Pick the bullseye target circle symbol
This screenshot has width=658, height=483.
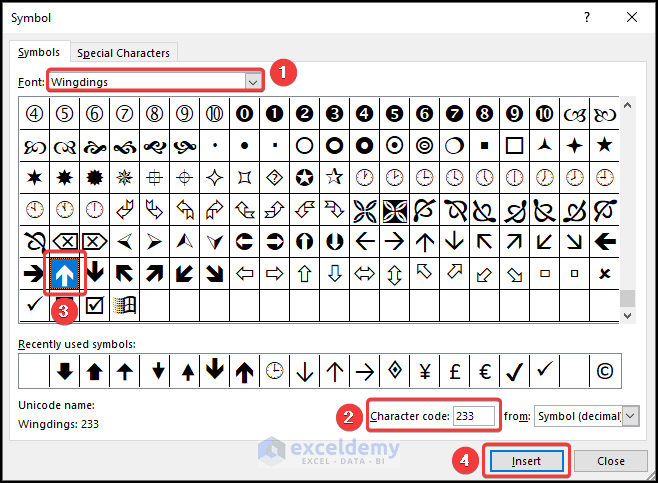coord(424,145)
